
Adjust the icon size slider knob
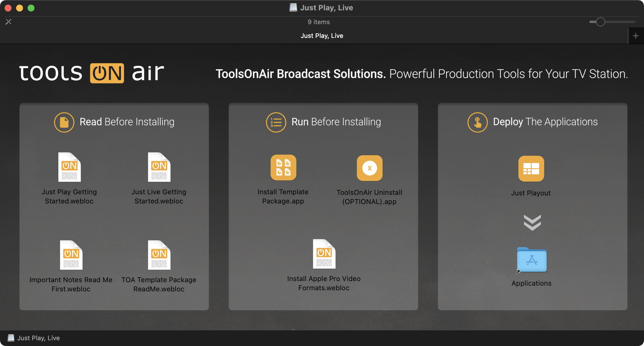point(600,22)
